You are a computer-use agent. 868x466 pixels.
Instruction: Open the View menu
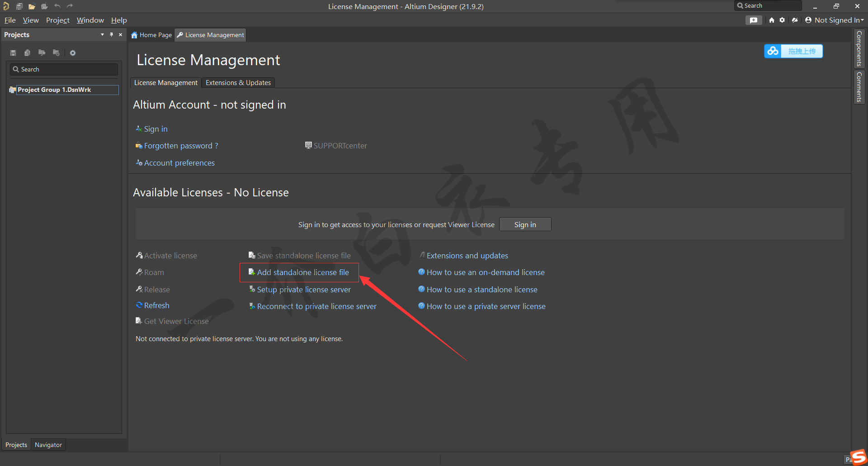[x=31, y=20]
